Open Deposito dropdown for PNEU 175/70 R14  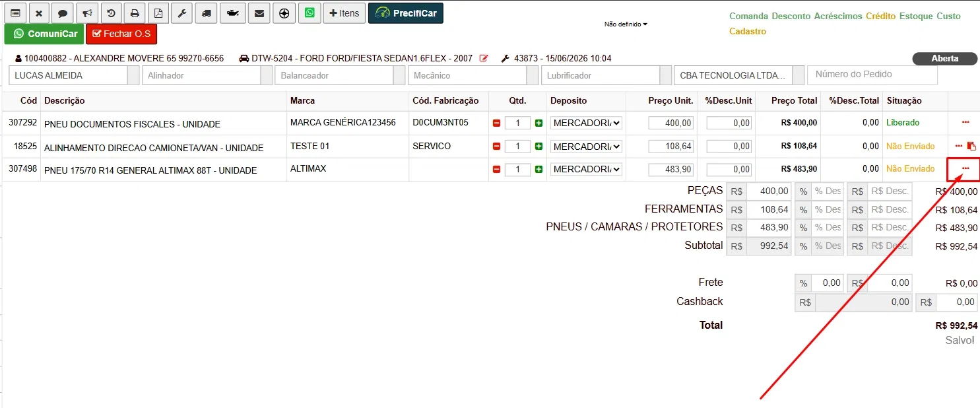(x=586, y=170)
